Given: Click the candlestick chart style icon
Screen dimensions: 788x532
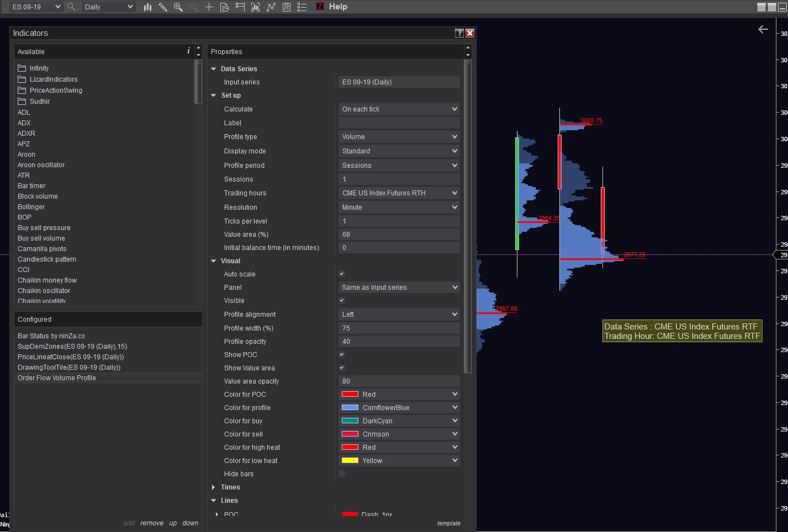Looking at the screenshot, I should click(147, 7).
